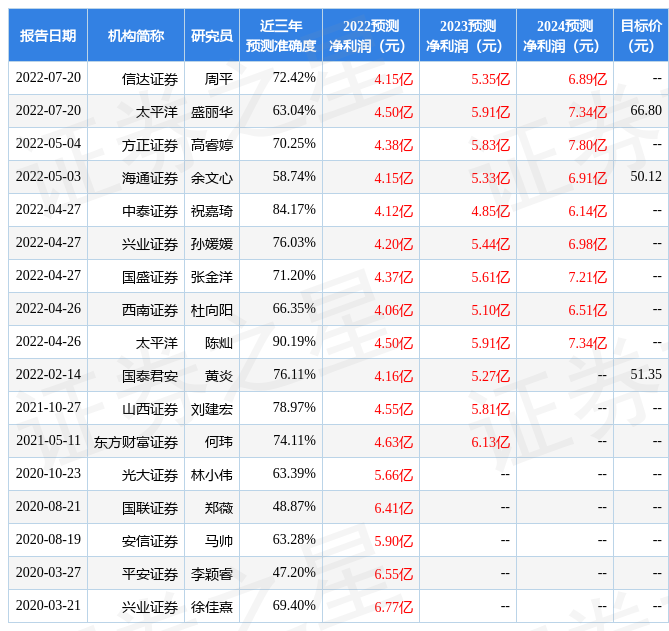This screenshot has width=669, height=631.
Task: Click 2024 forecast 6.98亿
Action: click(x=587, y=244)
